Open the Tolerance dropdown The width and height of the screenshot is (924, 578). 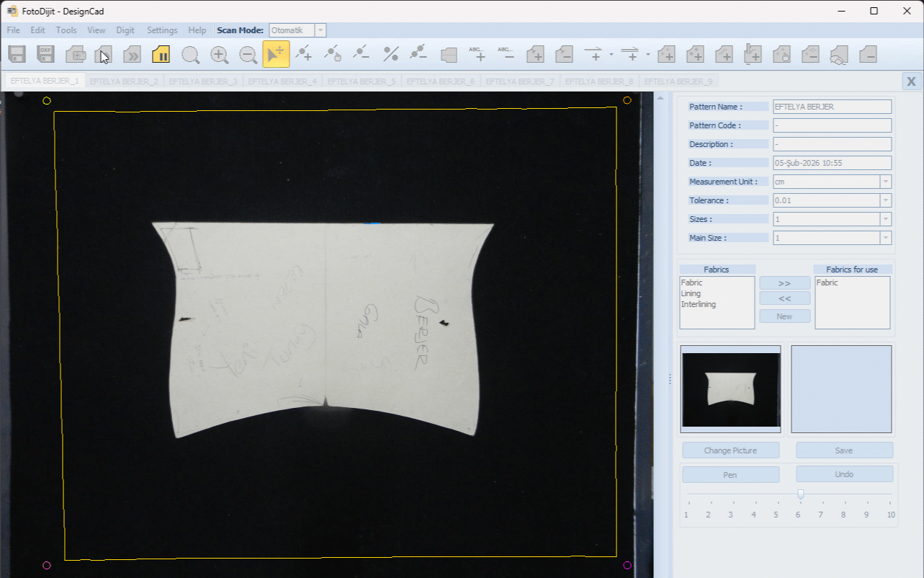[x=885, y=201]
